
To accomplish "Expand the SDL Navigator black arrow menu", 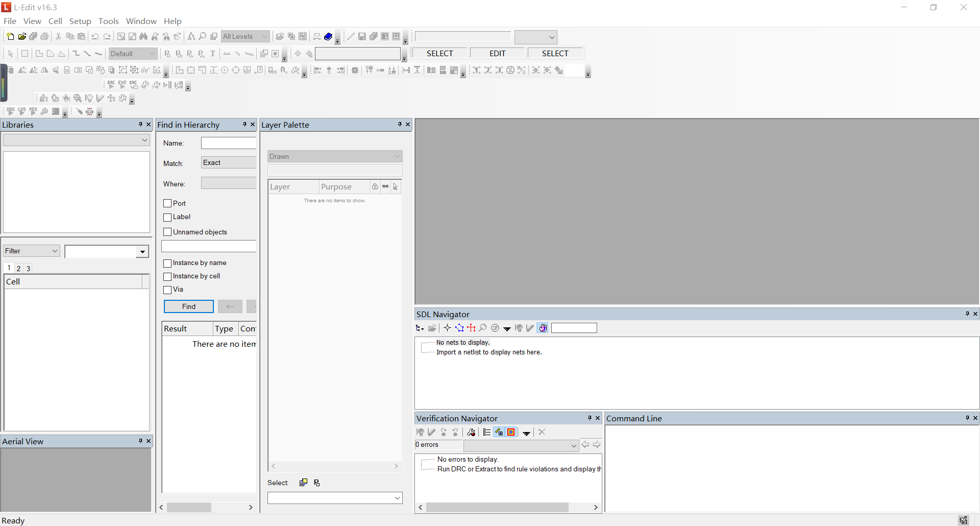I will (x=507, y=328).
